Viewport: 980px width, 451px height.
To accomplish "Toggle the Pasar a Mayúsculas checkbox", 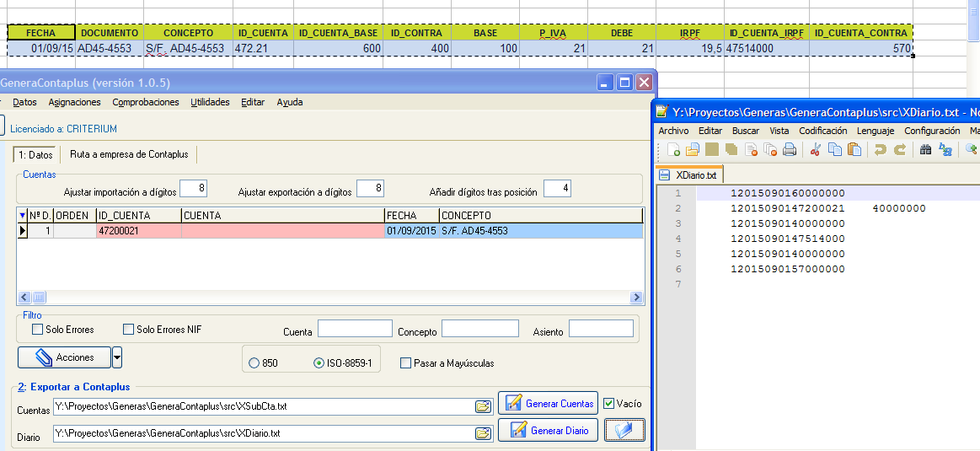I will (x=405, y=362).
